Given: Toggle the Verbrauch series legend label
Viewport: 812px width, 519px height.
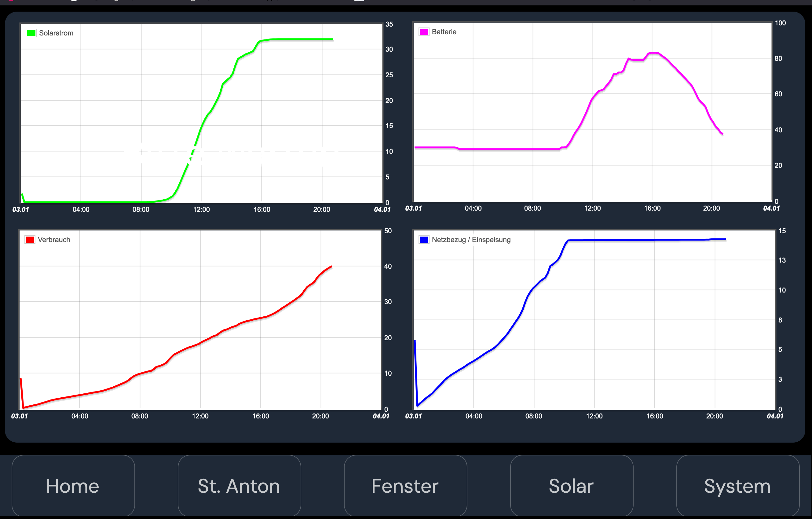Looking at the screenshot, I should [x=54, y=240].
